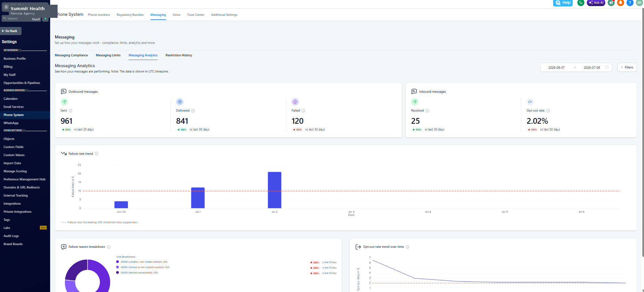The width and height of the screenshot is (644, 292).
Task: Click start date 2026-06-07 field
Action: (556, 67)
